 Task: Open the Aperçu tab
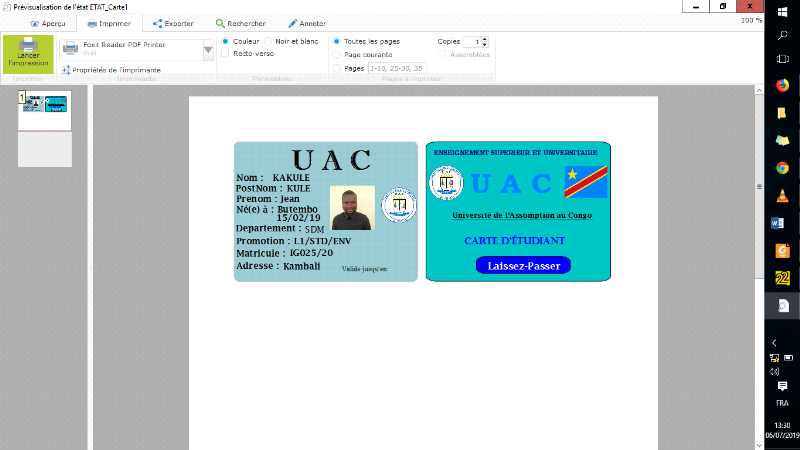48,23
